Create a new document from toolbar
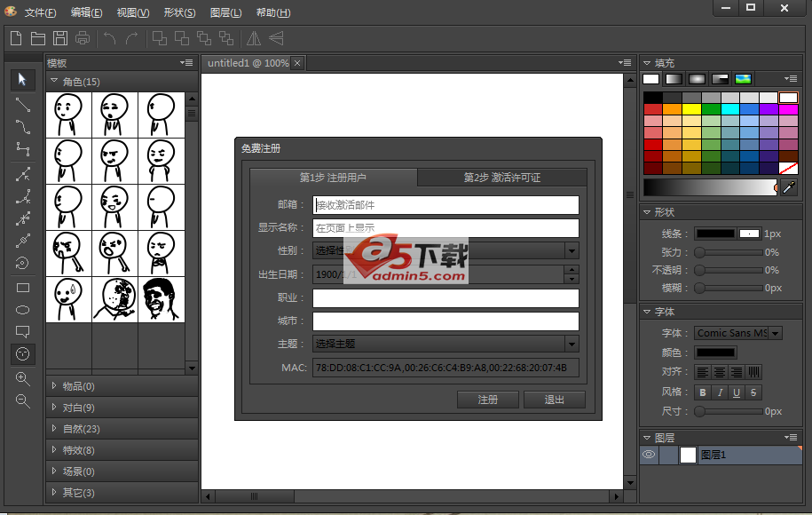 tap(16, 38)
